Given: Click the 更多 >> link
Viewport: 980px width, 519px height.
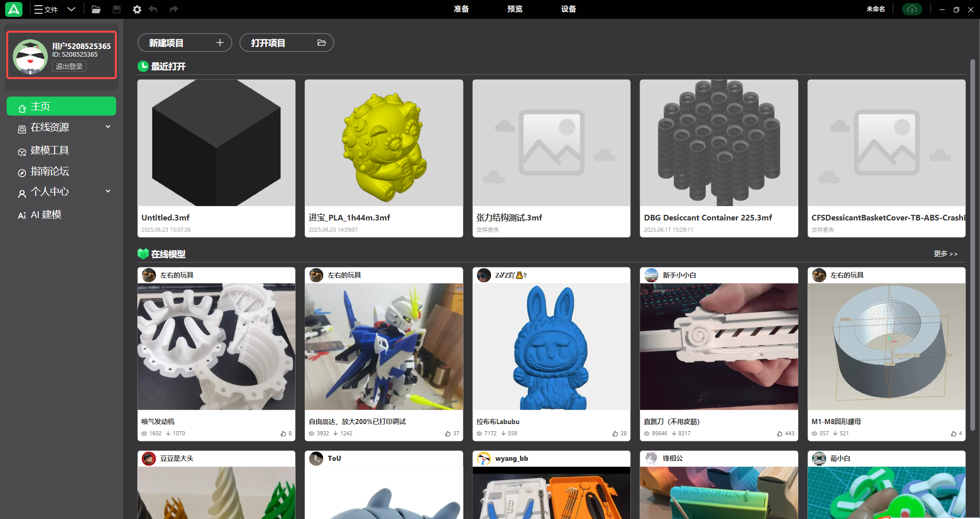Looking at the screenshot, I should pyautogui.click(x=945, y=254).
